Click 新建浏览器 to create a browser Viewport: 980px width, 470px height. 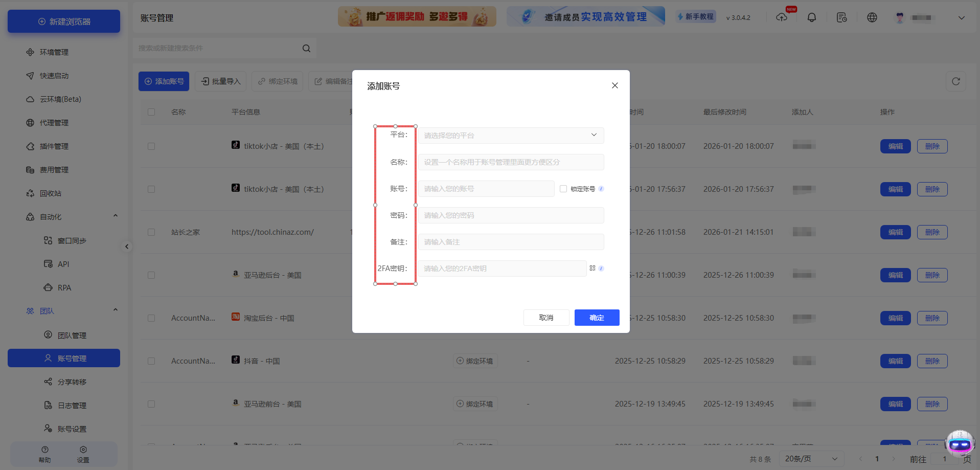(63, 21)
